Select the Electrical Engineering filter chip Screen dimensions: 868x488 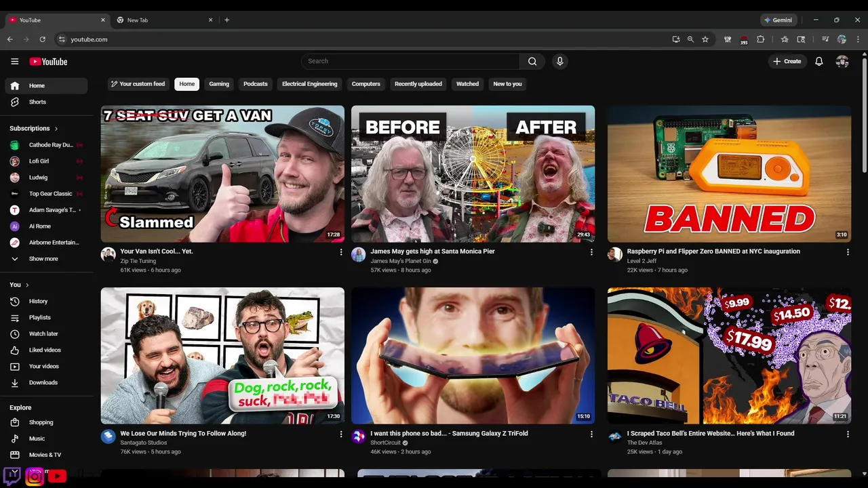pos(310,84)
